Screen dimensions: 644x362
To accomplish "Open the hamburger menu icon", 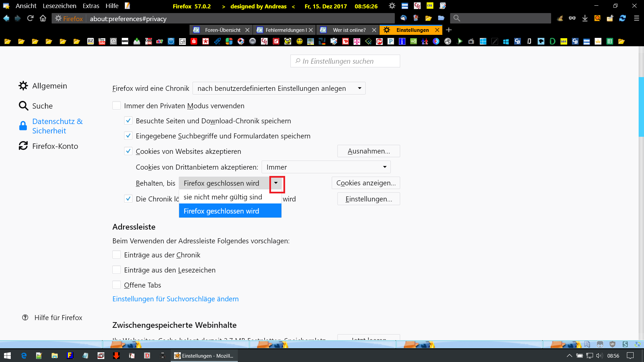I will pos(636,18).
